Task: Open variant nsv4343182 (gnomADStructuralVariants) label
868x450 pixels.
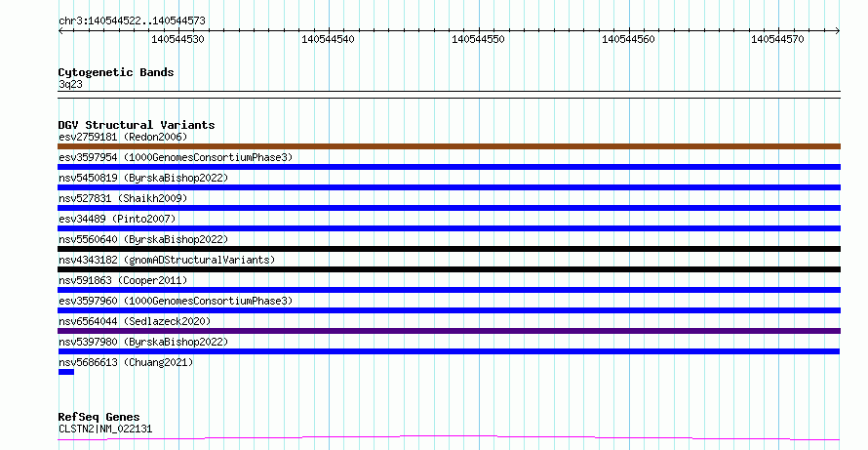Action: [167, 260]
